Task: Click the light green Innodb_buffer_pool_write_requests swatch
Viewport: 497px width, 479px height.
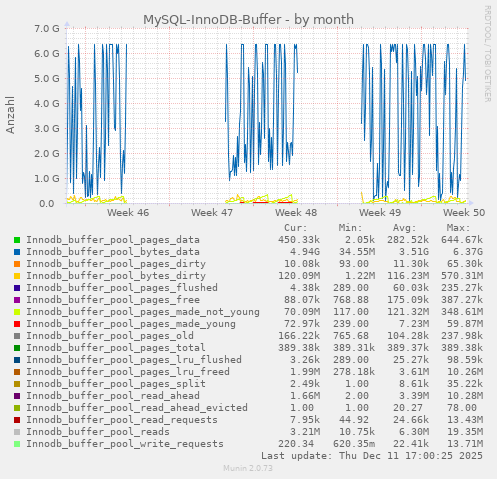Action: (17, 444)
